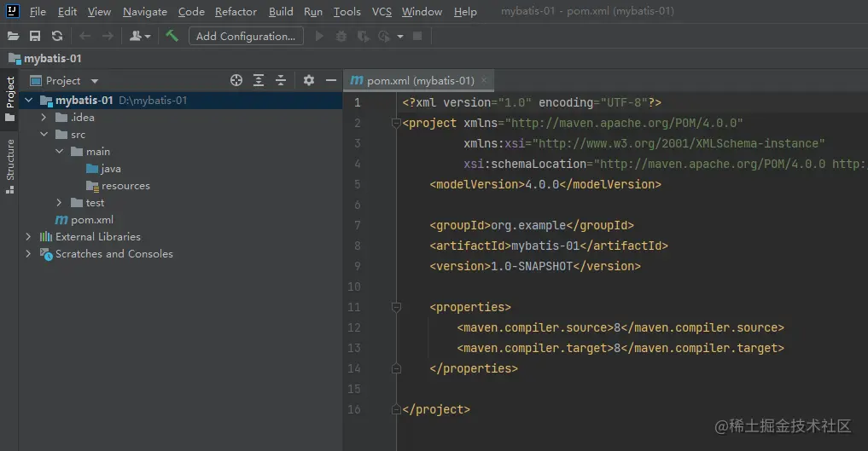This screenshot has height=451, width=868.
Task: Open Project panel gear options
Action: point(309,81)
